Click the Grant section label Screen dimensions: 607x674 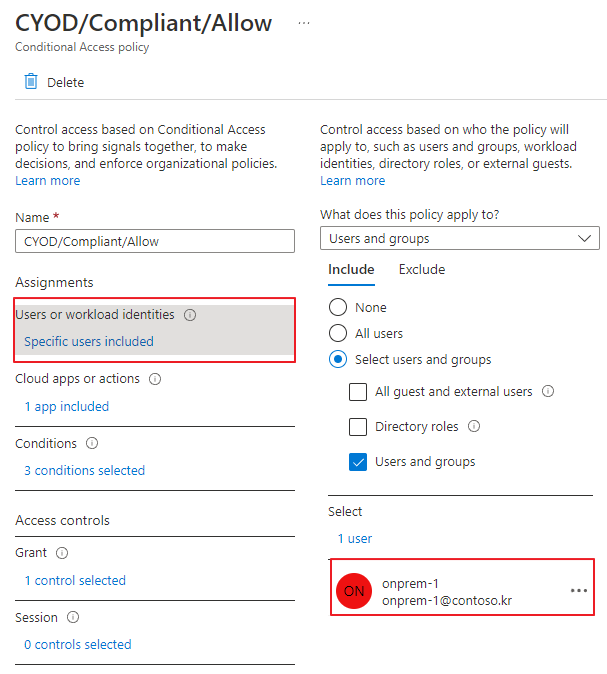31,553
